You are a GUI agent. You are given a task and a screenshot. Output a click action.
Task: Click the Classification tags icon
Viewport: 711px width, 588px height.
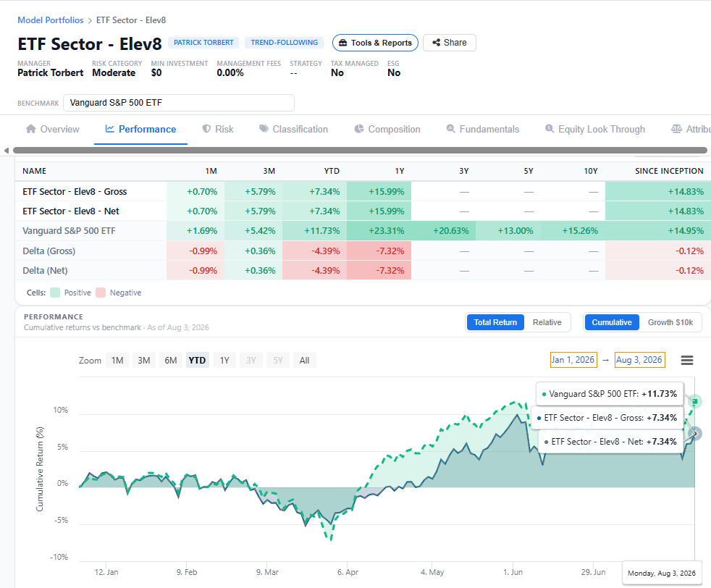click(x=264, y=129)
